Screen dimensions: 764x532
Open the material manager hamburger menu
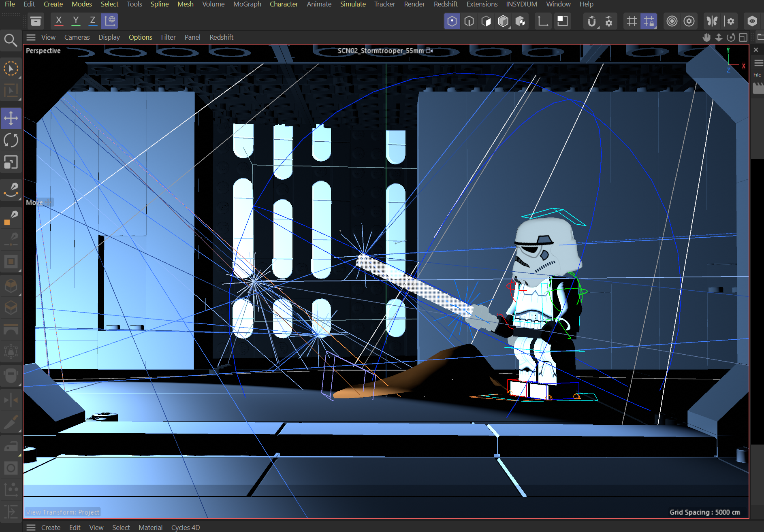click(31, 527)
